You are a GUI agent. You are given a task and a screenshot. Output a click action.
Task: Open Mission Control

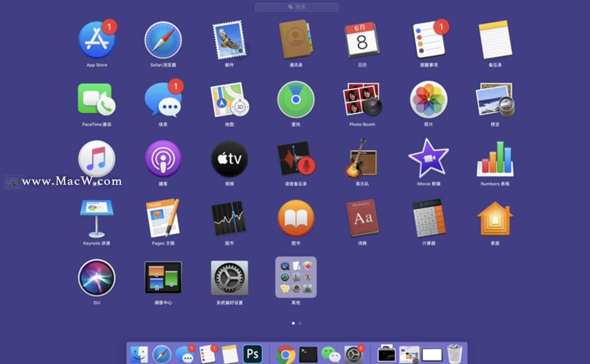pyautogui.click(x=163, y=278)
